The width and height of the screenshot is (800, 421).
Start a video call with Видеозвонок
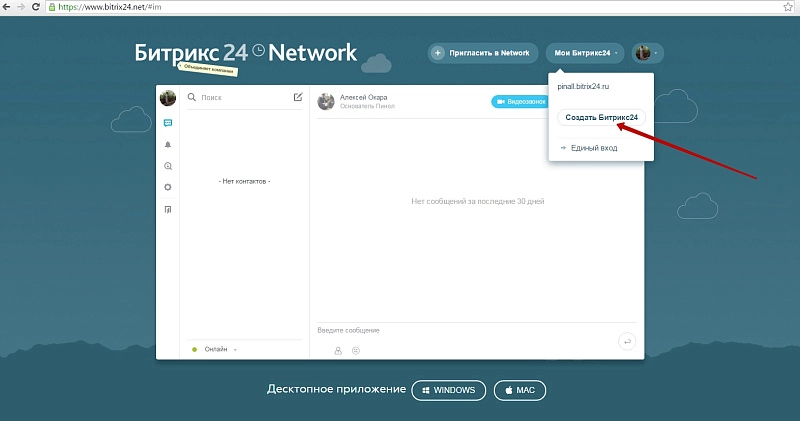[520, 101]
